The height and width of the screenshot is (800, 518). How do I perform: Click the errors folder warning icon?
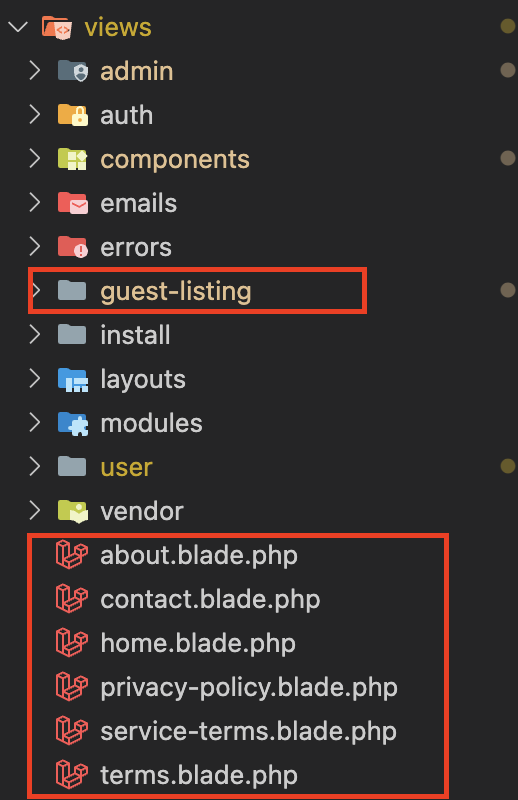[72, 246]
